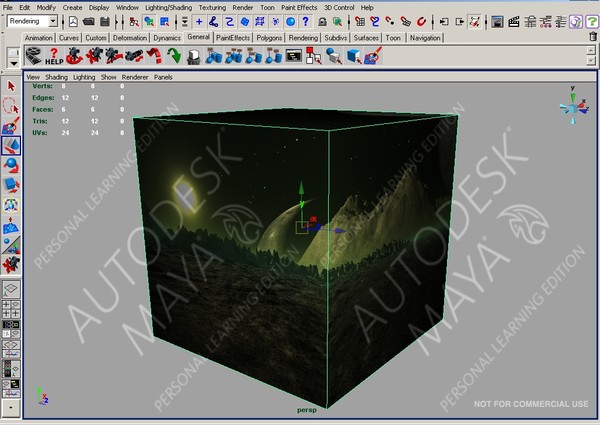Switch to the Navigation shelf tab
The image size is (600, 425).
(425, 38)
